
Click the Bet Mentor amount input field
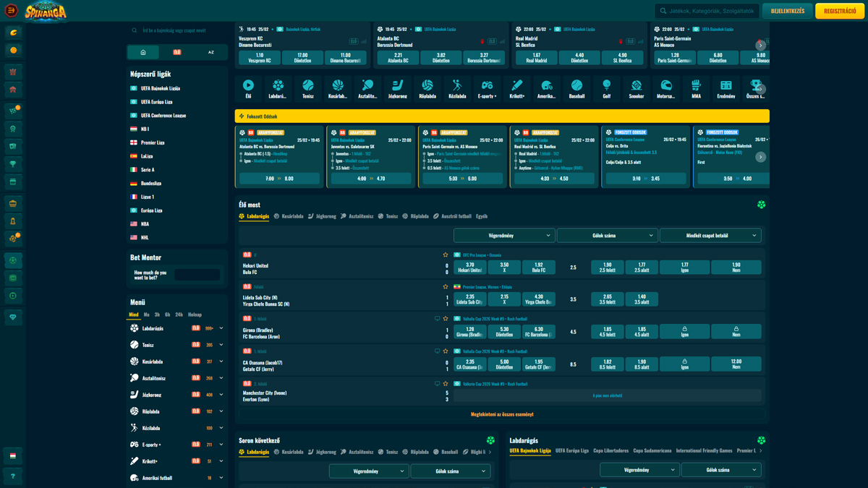(197, 275)
